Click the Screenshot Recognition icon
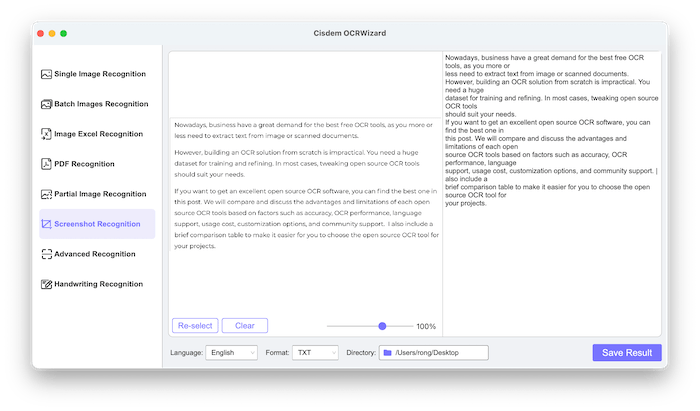Screen dimensions: 700x411 tap(46, 224)
